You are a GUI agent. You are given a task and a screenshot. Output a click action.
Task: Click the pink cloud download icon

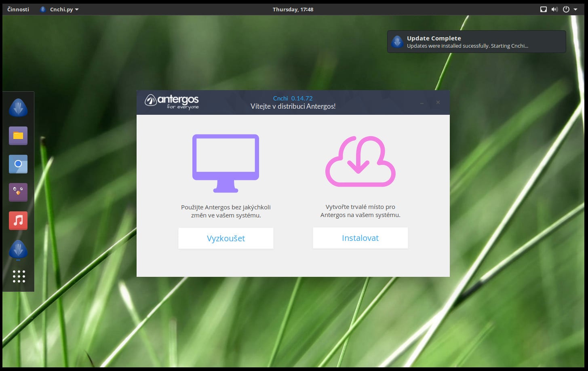(360, 161)
